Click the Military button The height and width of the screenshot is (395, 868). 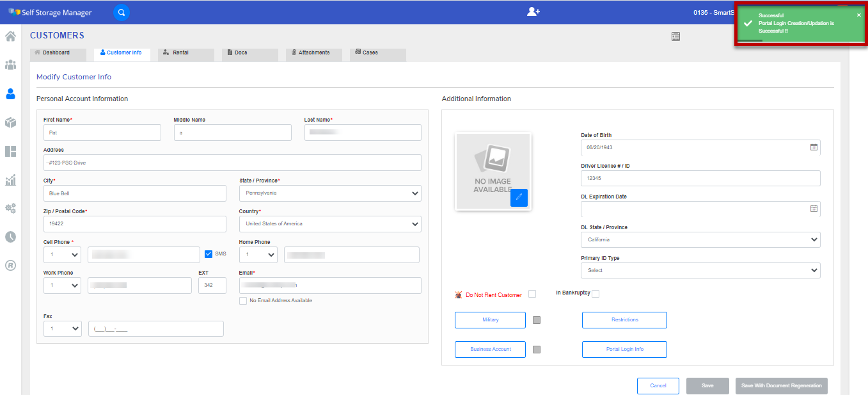click(490, 320)
